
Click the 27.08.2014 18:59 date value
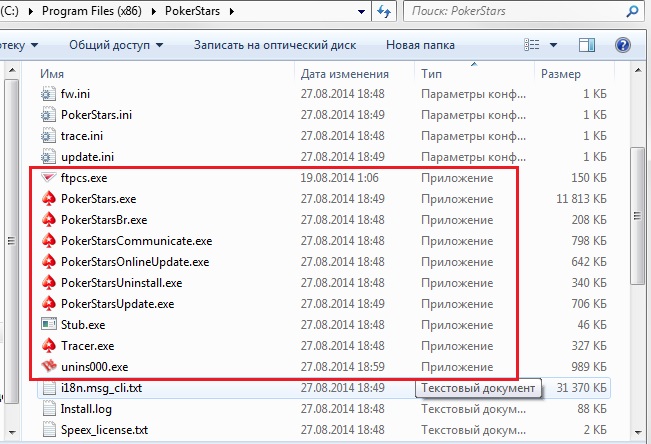point(343,367)
